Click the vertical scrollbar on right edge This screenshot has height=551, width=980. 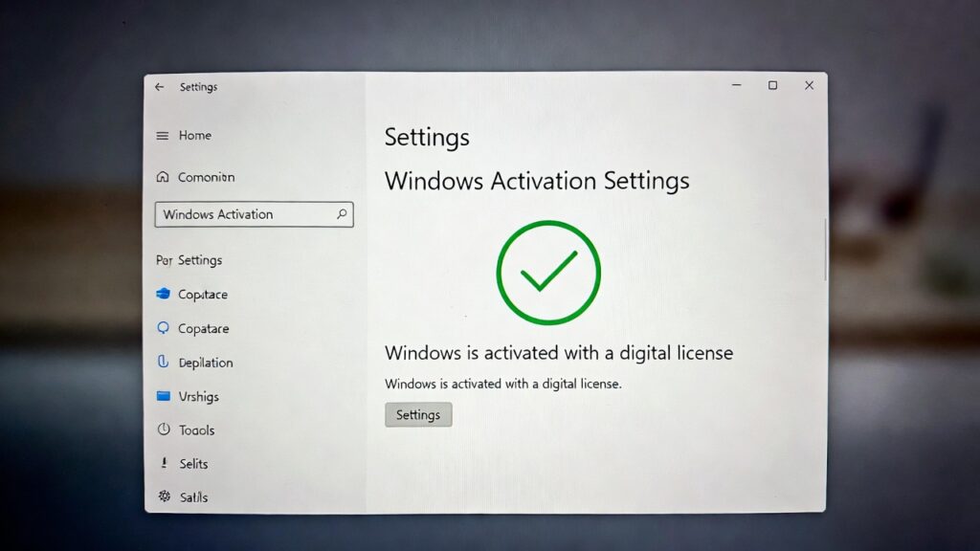tap(824, 249)
